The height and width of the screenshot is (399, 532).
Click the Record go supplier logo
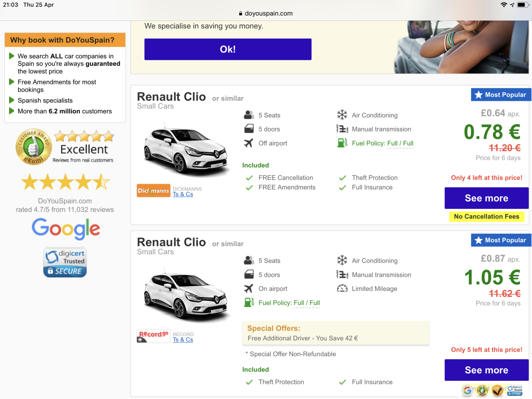coord(153,336)
